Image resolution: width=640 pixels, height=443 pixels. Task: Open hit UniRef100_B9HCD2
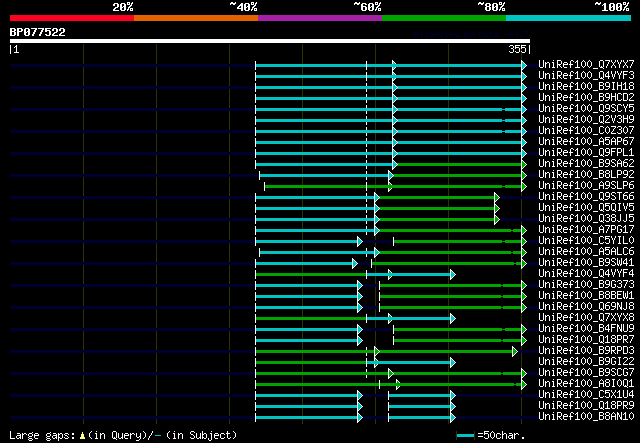pyautogui.click(x=586, y=98)
